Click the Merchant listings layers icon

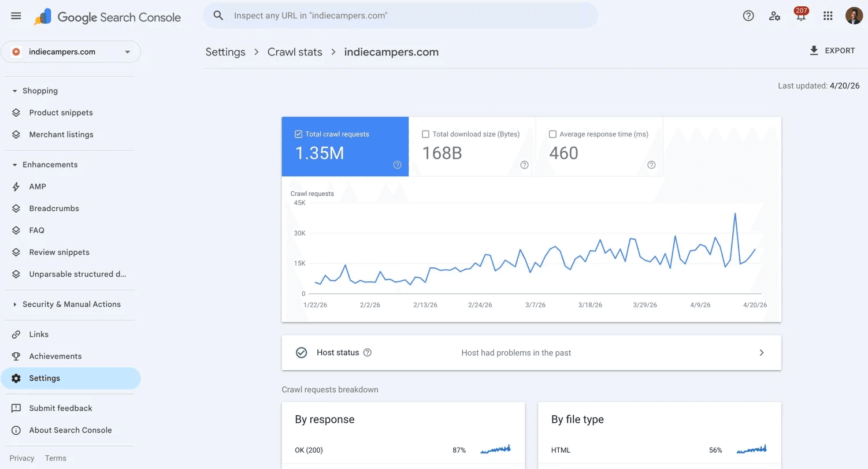tap(16, 135)
